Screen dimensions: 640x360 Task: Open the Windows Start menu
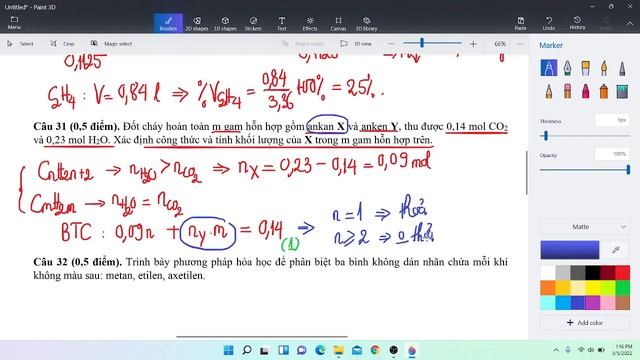(229, 350)
